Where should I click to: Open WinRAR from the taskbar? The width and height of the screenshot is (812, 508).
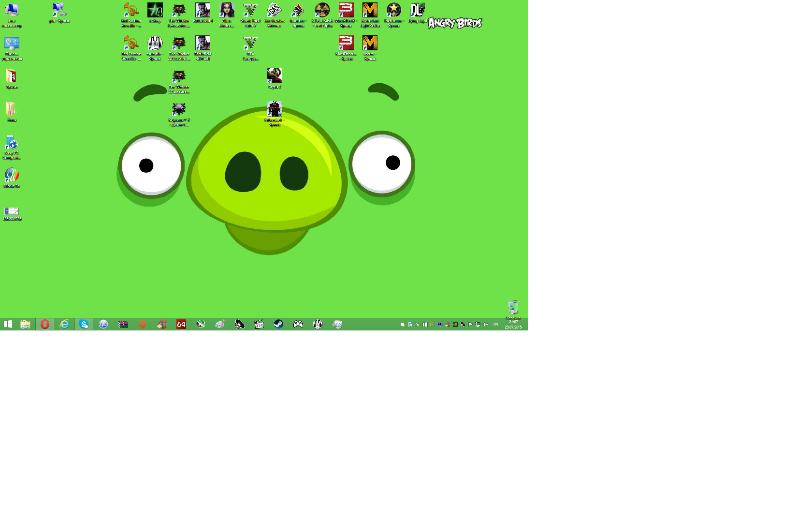tap(123, 324)
